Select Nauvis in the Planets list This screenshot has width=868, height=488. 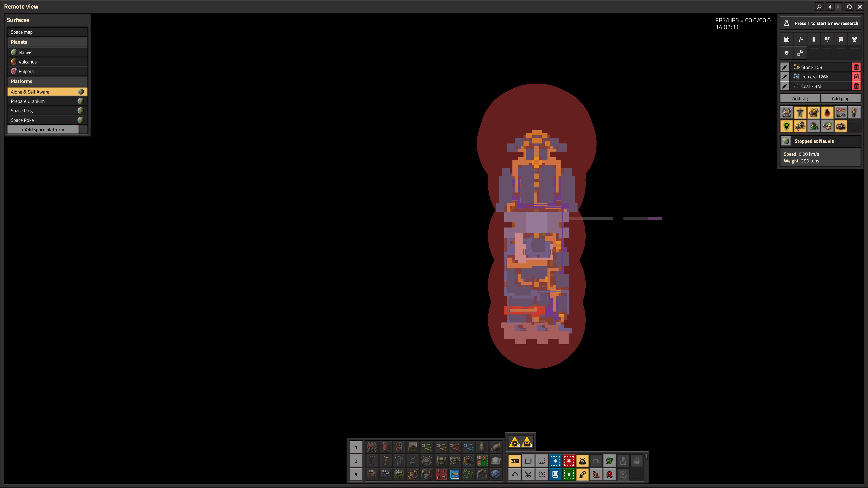coord(47,52)
